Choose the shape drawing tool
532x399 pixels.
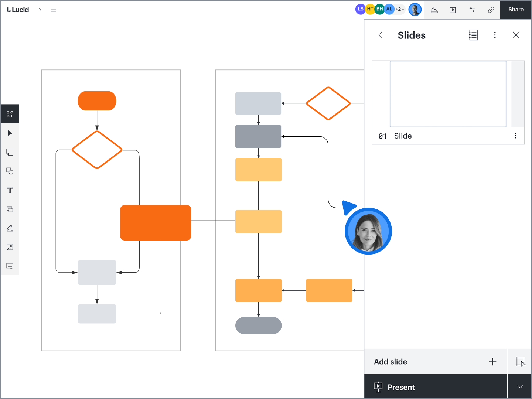(x=10, y=171)
